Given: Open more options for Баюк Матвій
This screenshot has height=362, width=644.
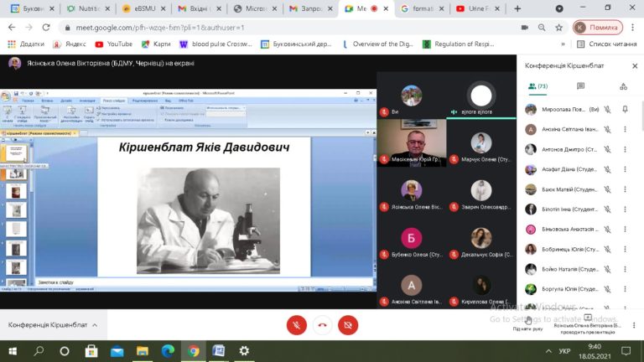Looking at the screenshot, I should tap(625, 189).
